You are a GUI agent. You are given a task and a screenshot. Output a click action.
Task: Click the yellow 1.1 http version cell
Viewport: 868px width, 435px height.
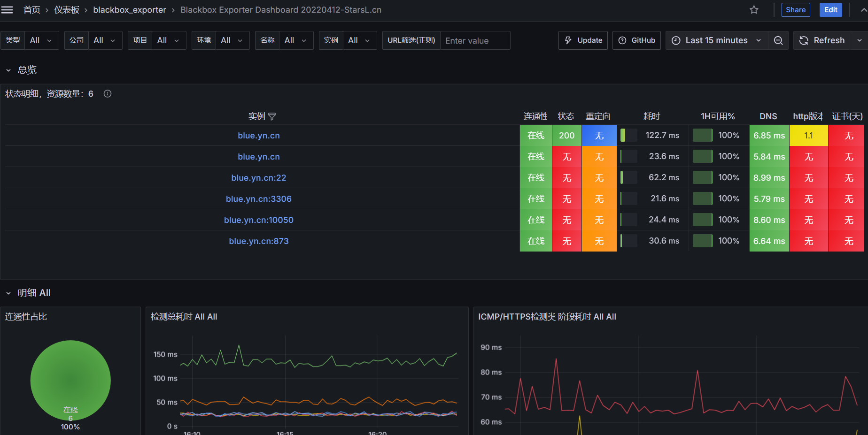tap(809, 135)
